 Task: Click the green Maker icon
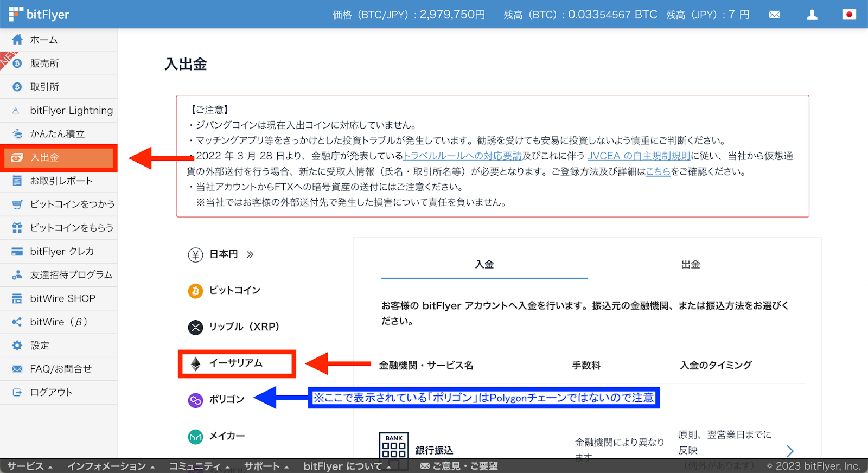click(195, 437)
